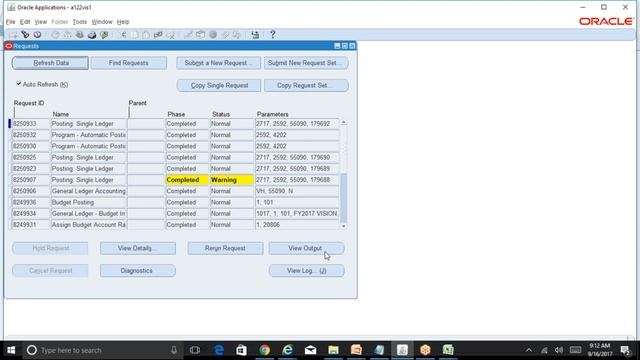640x360 pixels.
Task: Click the Copy Request Set button
Action: 306,85
